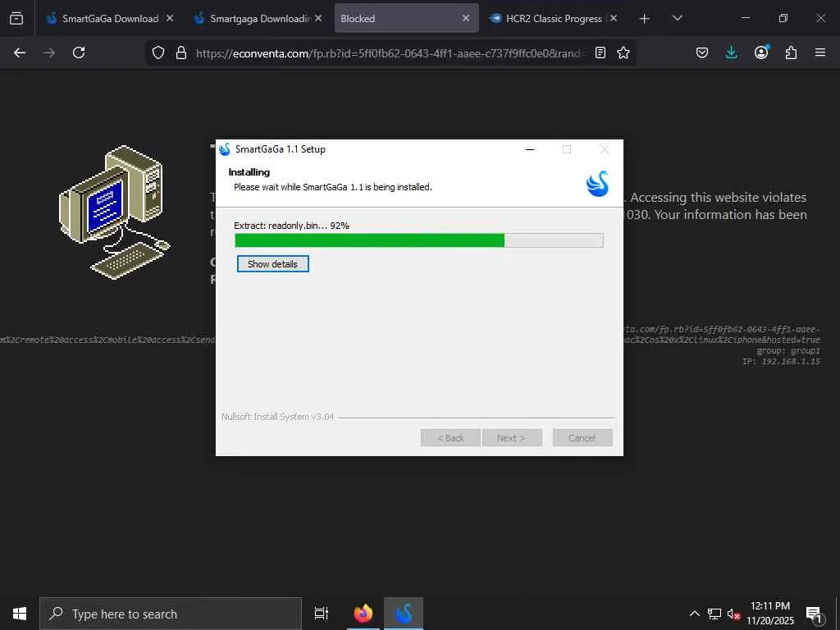
Task: Click the retro computer illustration on blocked page
Action: (x=115, y=212)
